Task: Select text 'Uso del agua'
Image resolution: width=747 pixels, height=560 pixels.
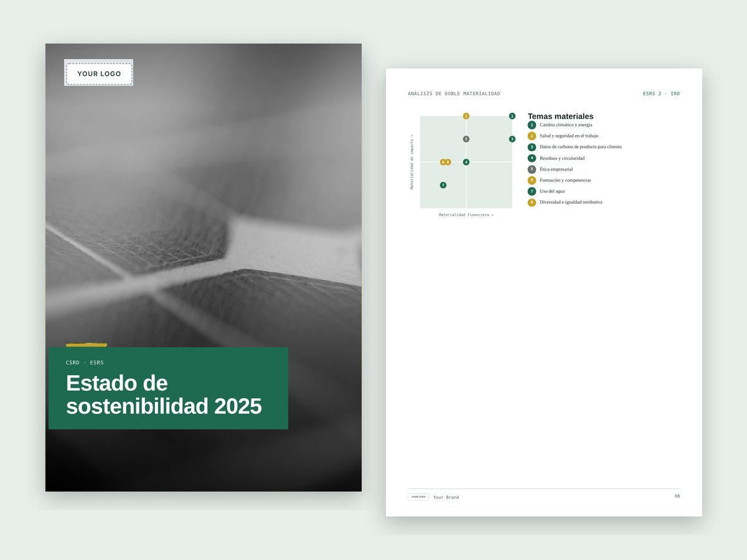Action: (552, 192)
